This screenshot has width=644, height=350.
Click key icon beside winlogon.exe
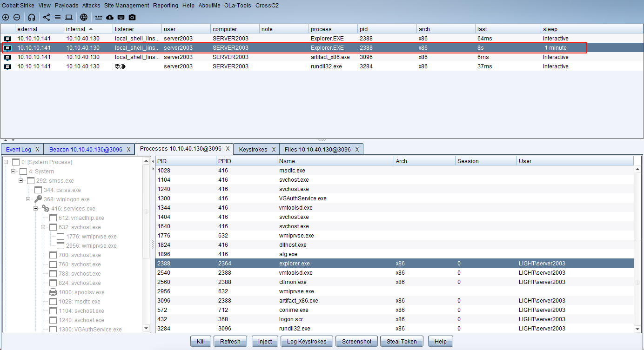pos(38,199)
